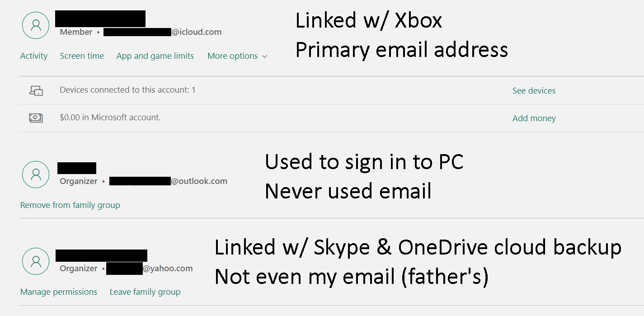644x316 pixels.
Task: Click the connected devices icon
Action: click(36, 90)
